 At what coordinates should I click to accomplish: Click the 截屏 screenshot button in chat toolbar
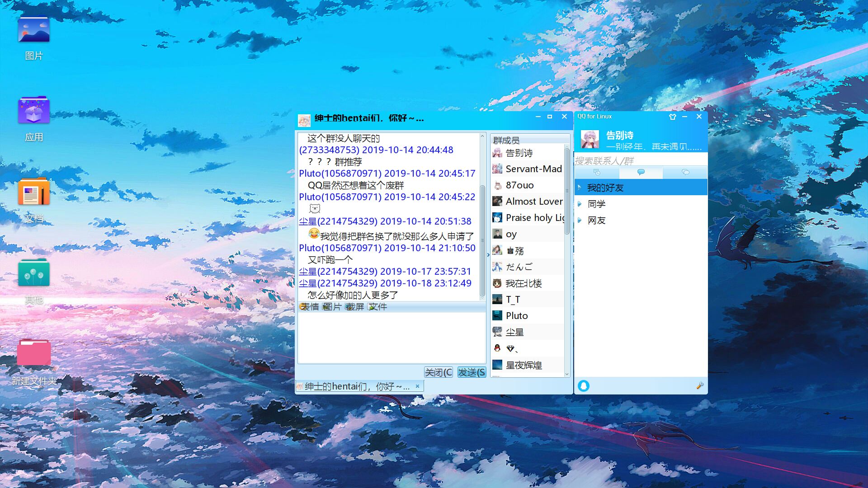(354, 307)
